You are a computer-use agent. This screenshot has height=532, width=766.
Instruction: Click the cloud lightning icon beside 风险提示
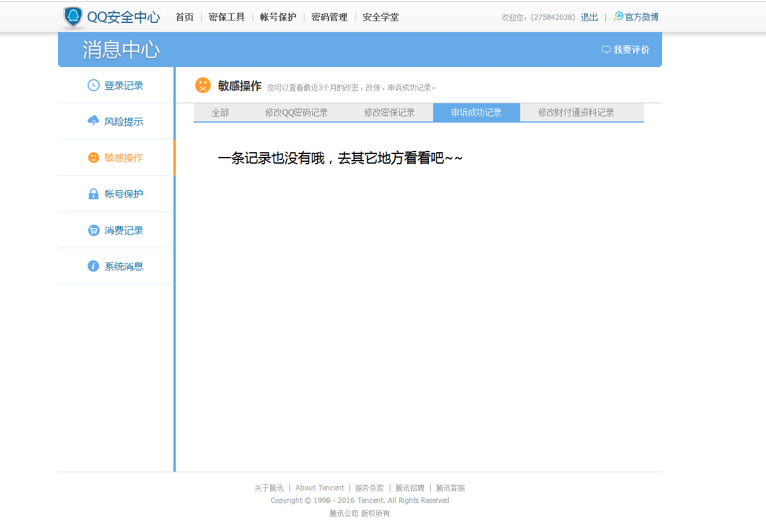pos(93,121)
